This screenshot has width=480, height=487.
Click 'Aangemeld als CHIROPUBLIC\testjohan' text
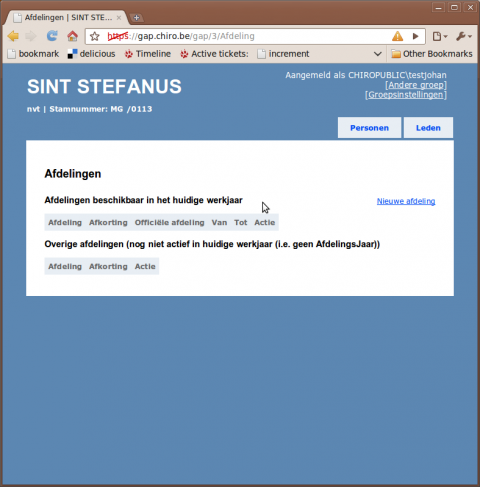(366, 75)
